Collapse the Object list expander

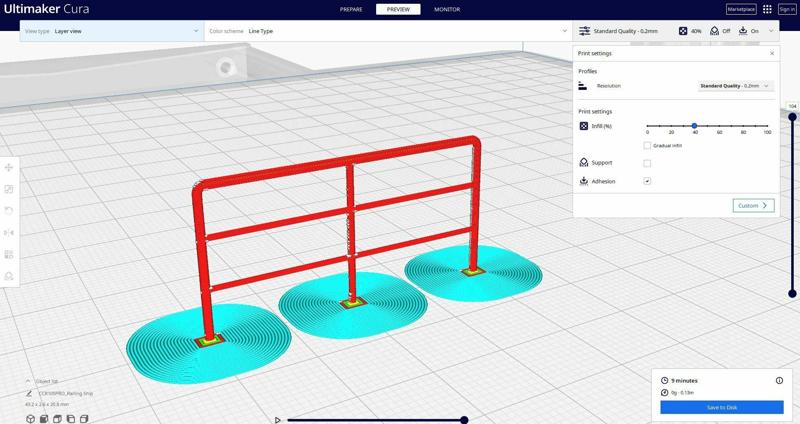click(28, 381)
